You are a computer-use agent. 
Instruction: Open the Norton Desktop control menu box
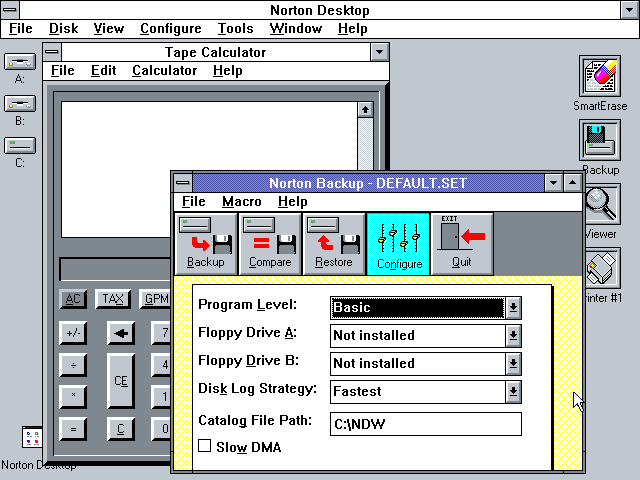click(x=10, y=9)
